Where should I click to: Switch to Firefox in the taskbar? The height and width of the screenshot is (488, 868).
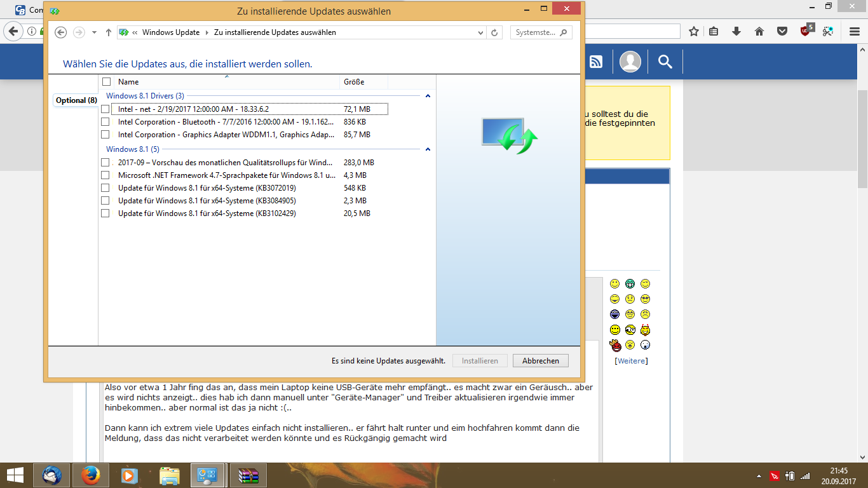click(x=91, y=475)
